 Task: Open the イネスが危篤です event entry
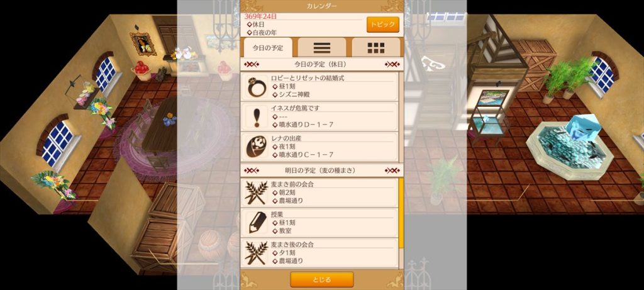(320, 117)
